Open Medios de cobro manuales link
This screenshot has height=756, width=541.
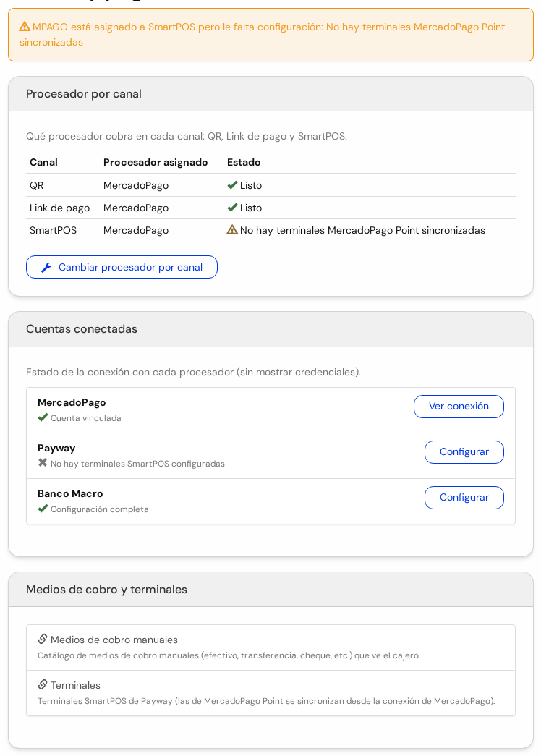click(x=114, y=640)
